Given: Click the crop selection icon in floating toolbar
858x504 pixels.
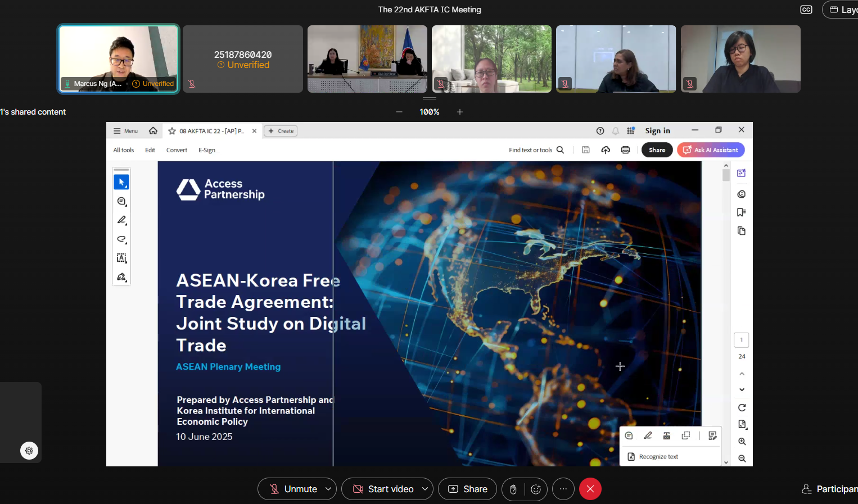Looking at the screenshot, I should click(x=686, y=435).
